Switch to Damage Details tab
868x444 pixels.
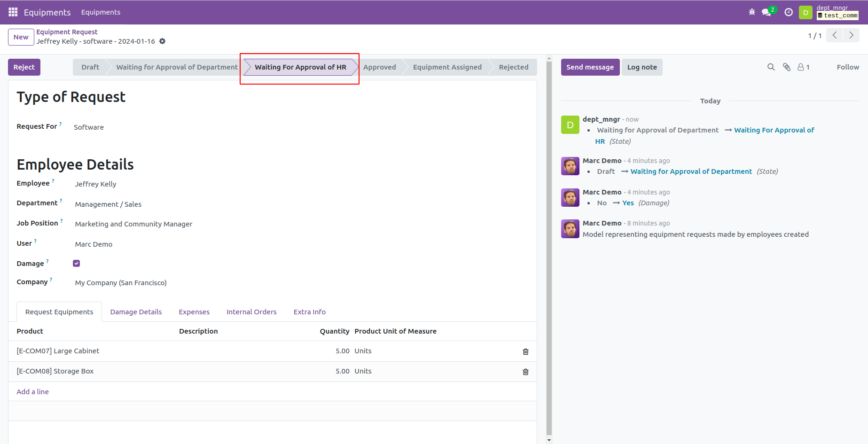tap(136, 312)
